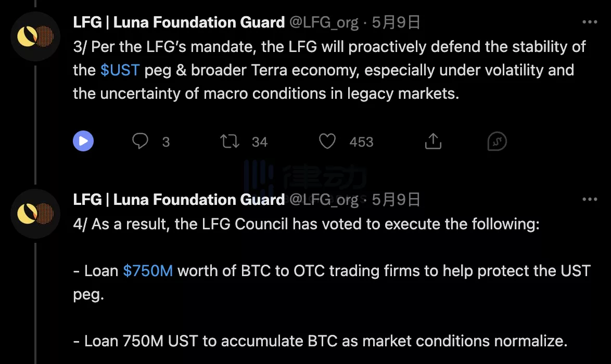Image resolution: width=611 pixels, height=364 pixels.
Task: Click the 5月9日 date on tweet 4/
Action: (x=396, y=200)
